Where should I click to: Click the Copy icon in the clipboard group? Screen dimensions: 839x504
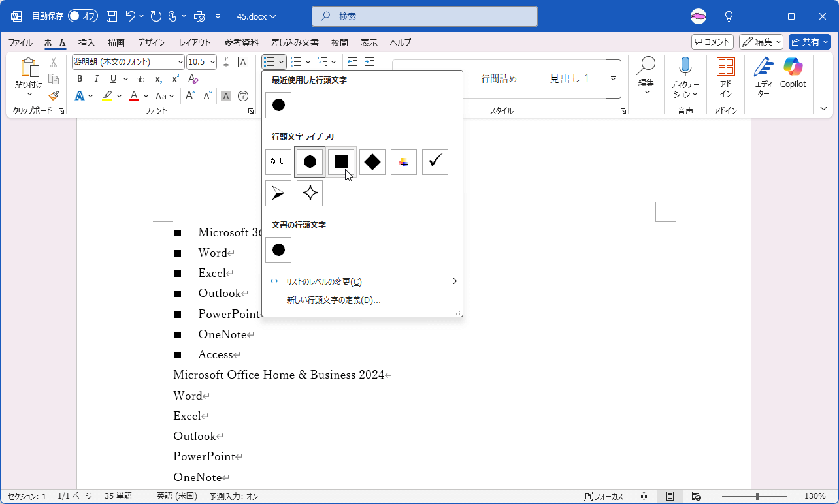(54, 79)
